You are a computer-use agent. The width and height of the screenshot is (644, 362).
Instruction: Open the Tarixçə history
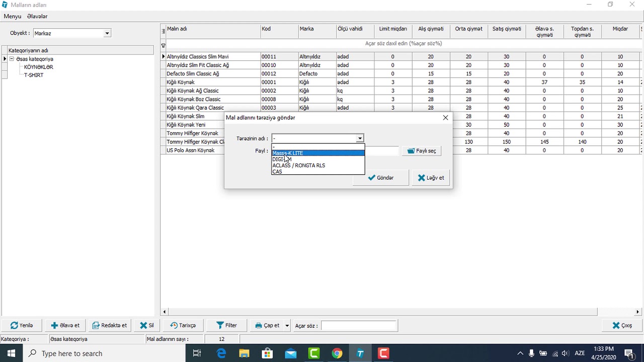(183, 325)
